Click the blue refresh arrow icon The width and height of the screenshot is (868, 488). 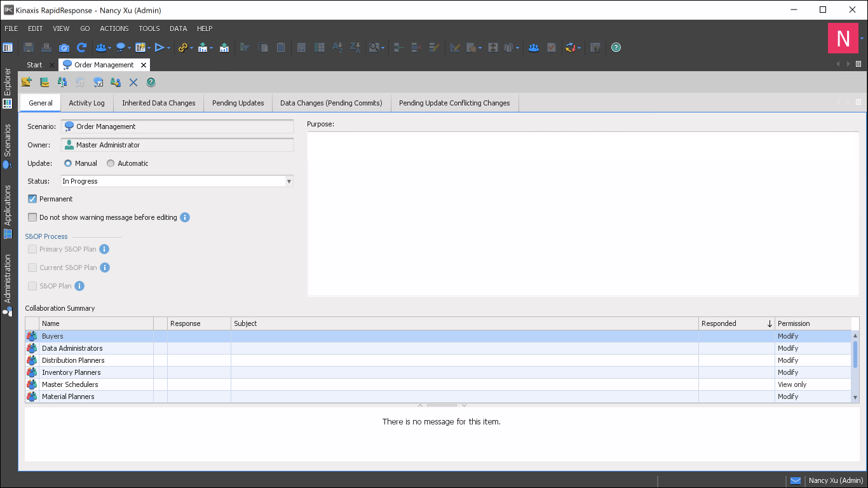click(x=81, y=48)
